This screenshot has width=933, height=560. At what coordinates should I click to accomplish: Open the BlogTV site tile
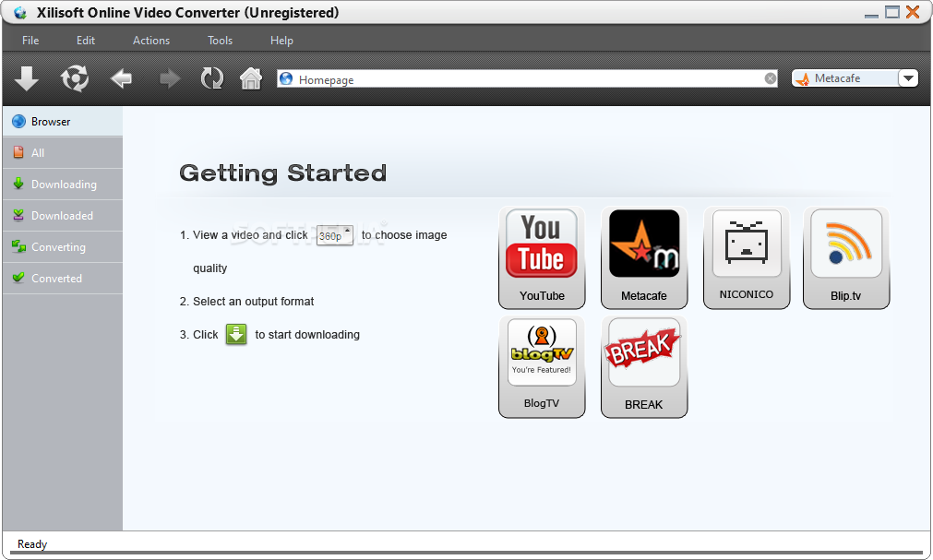click(542, 366)
